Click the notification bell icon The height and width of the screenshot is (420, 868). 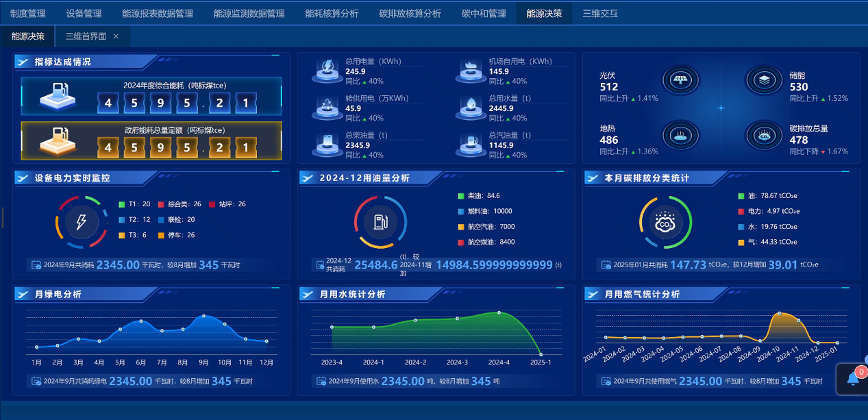[x=853, y=378]
